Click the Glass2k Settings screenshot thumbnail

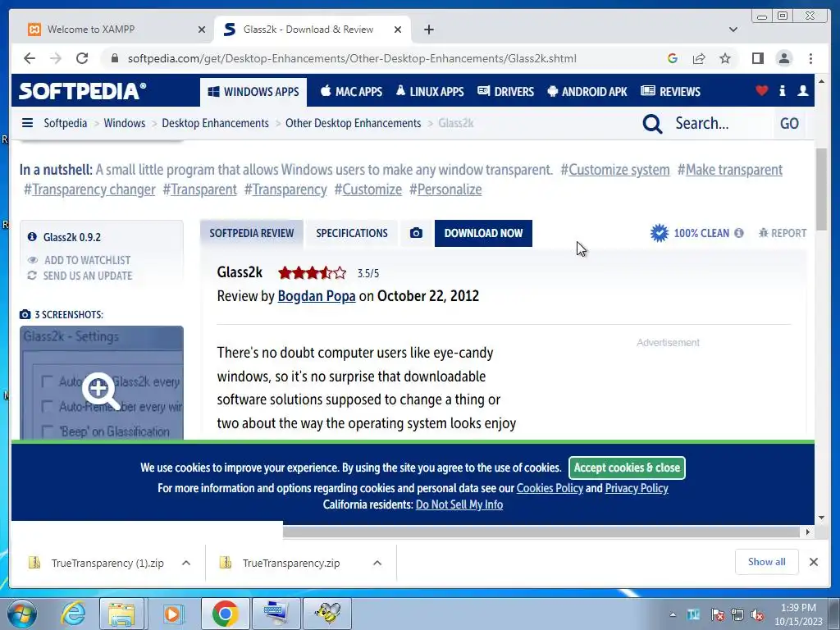click(101, 382)
